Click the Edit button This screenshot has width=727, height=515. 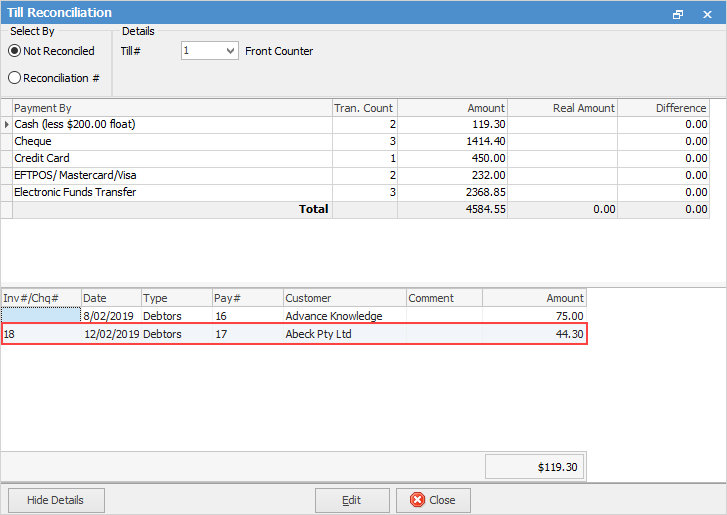point(352,500)
